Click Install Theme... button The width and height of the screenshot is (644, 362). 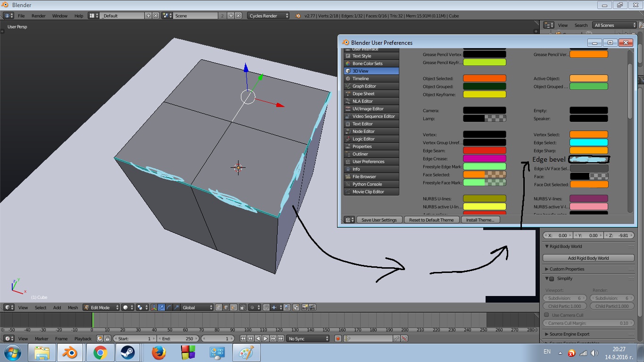(x=480, y=220)
